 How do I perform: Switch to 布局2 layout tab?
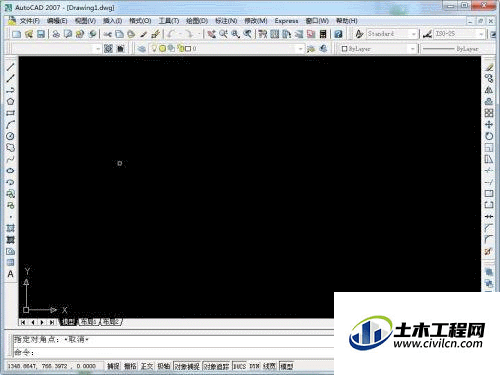point(111,322)
